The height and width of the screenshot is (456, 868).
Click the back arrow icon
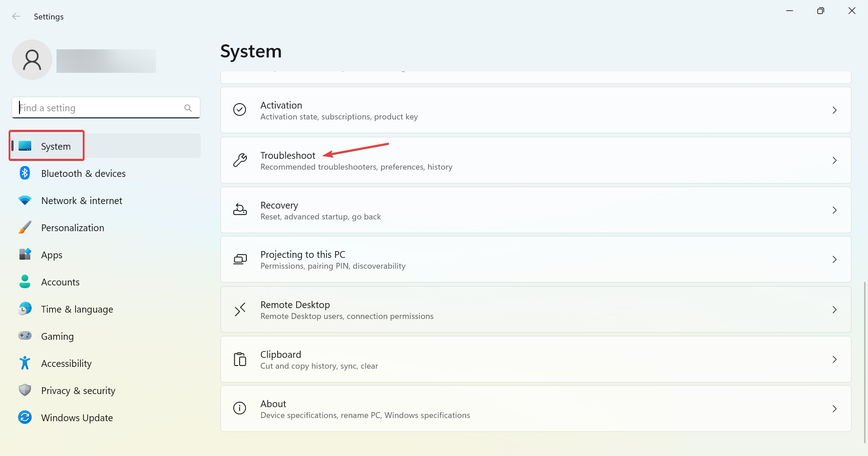pos(16,17)
